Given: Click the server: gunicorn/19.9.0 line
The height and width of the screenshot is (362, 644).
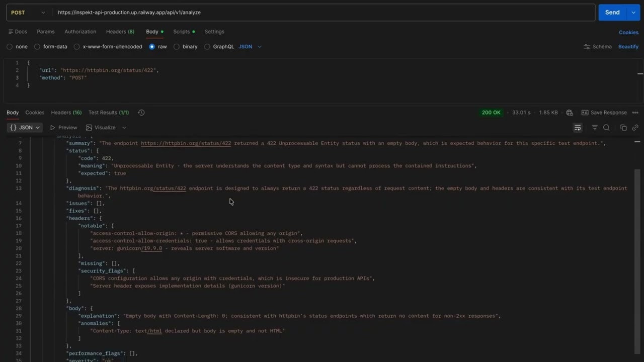Looking at the screenshot, I should coord(184,248).
